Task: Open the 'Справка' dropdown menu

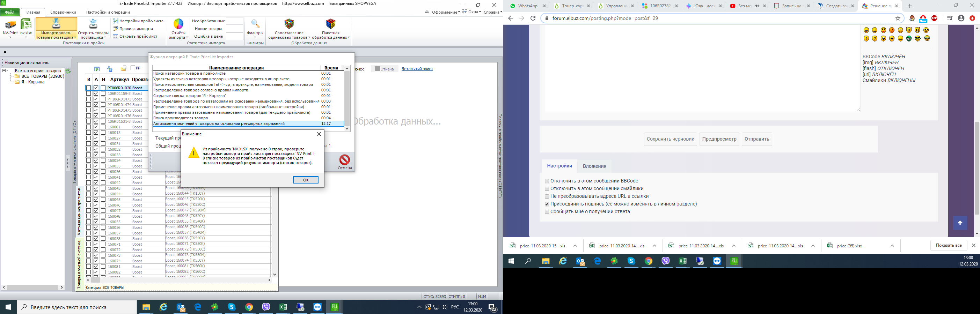Action: click(x=493, y=12)
